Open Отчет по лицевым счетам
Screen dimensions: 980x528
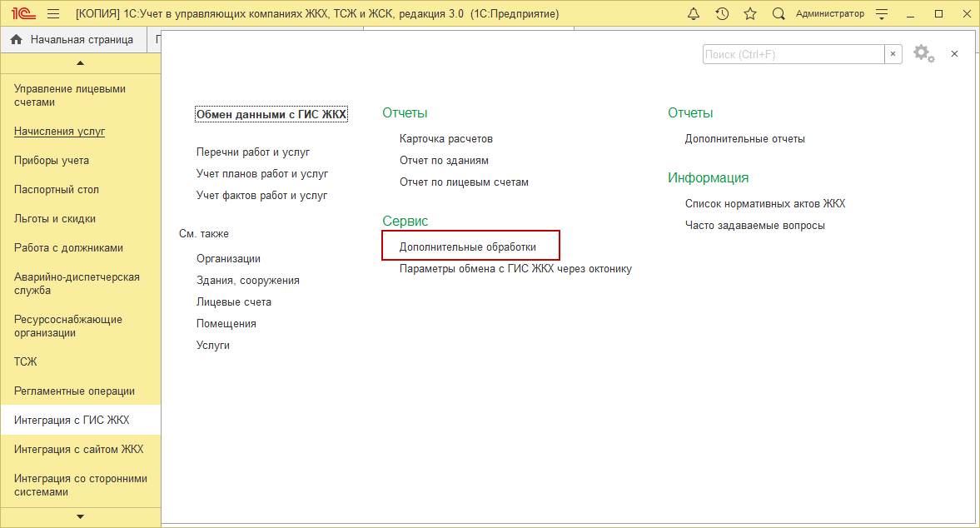tap(465, 182)
